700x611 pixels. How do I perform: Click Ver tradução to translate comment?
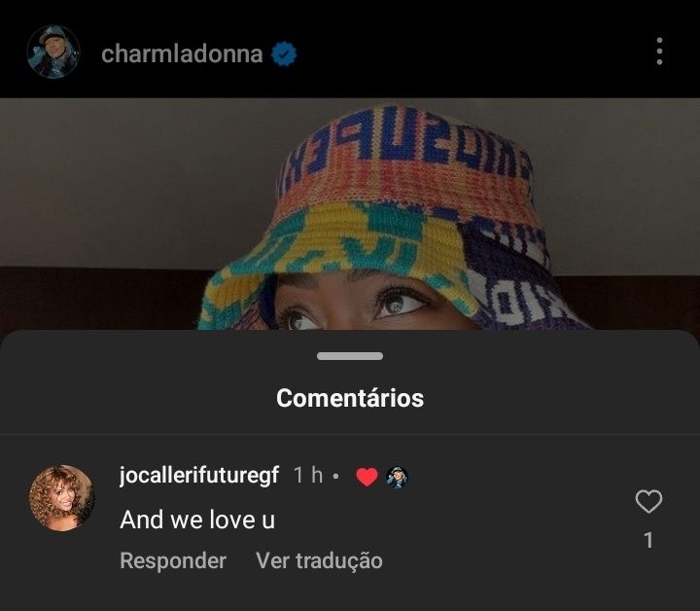[x=319, y=560]
